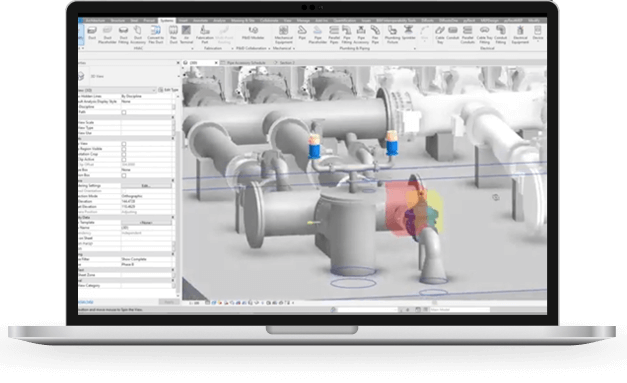Click the Edit Type button
This screenshot has height=383, width=627.
168,90
